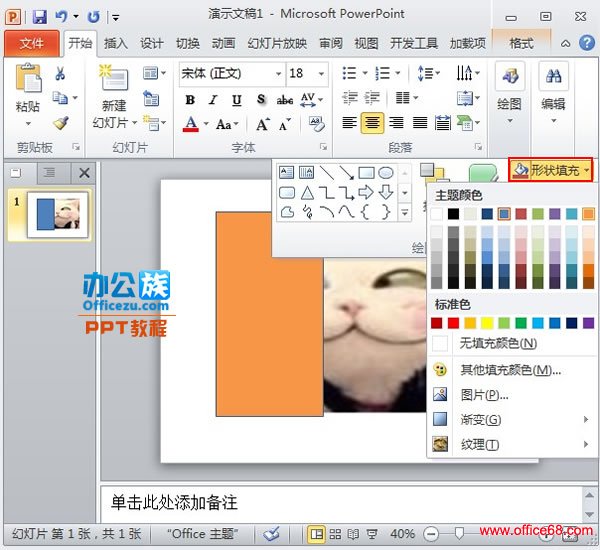Toggle Italic formatting
The height and width of the screenshot is (550, 600).
213,100
